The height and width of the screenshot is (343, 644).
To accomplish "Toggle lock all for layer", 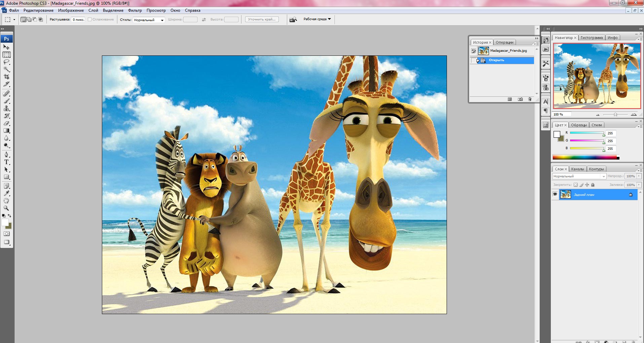I will (x=593, y=185).
